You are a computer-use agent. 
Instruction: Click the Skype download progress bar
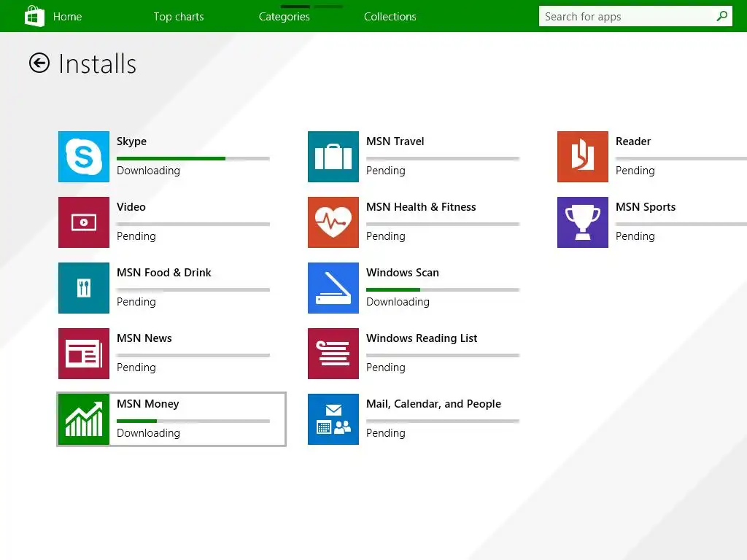(x=193, y=158)
